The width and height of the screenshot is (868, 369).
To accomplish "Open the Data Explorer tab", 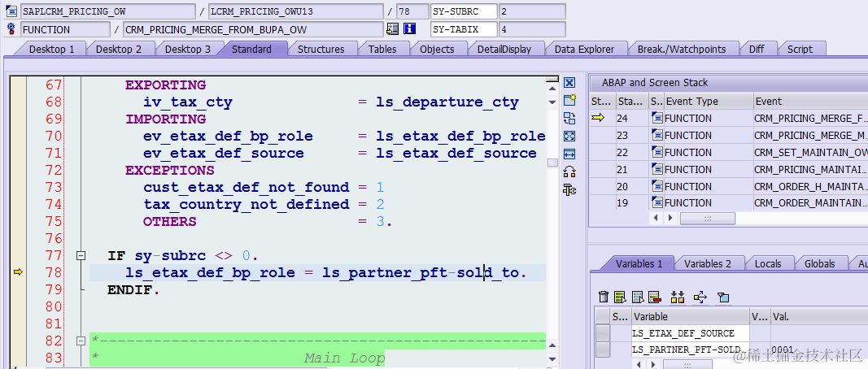I will click(585, 49).
